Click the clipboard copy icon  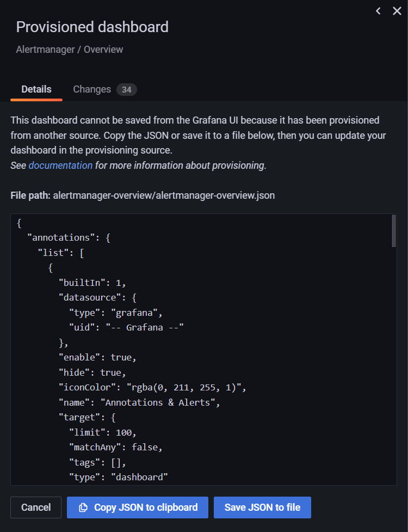point(83,507)
